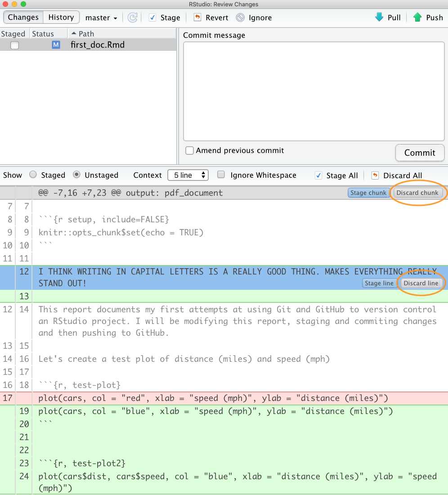Click the Commit button
This screenshot has width=448, height=495.
[420, 153]
